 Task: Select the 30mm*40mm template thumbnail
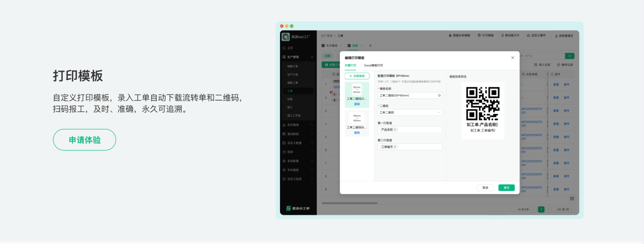click(x=357, y=90)
